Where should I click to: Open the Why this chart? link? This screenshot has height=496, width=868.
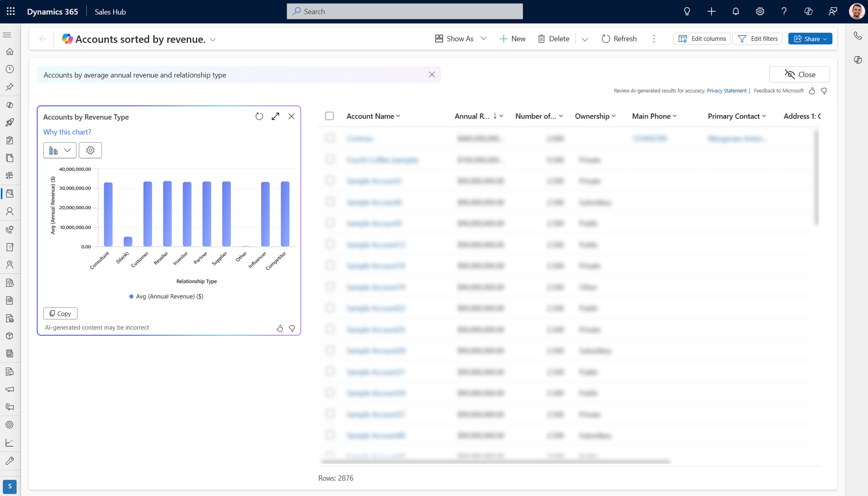click(x=67, y=132)
